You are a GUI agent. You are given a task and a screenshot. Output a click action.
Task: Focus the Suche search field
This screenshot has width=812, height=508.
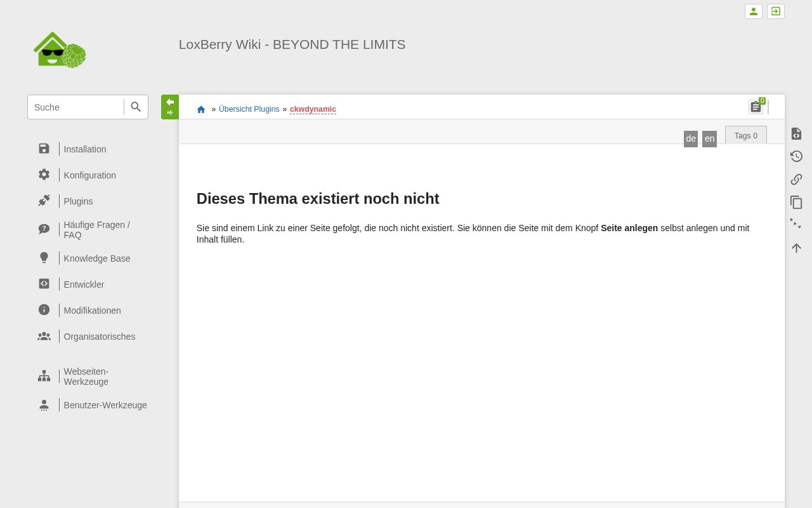pos(75,107)
